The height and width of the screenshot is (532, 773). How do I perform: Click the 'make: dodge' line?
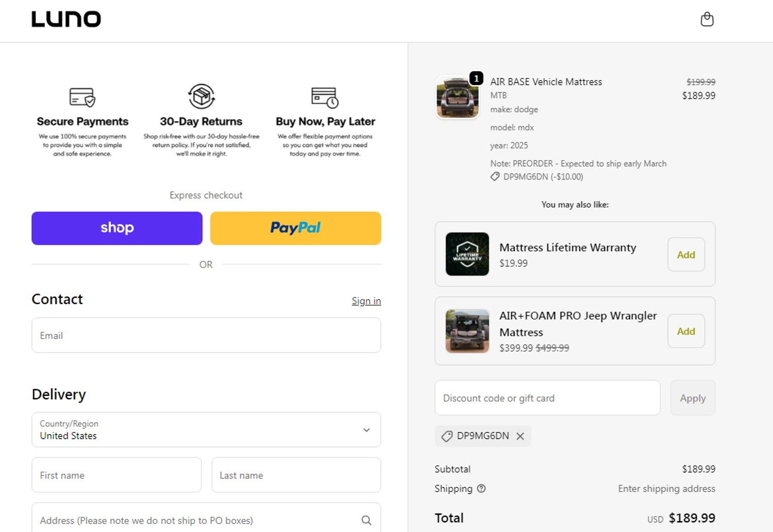[x=514, y=109]
